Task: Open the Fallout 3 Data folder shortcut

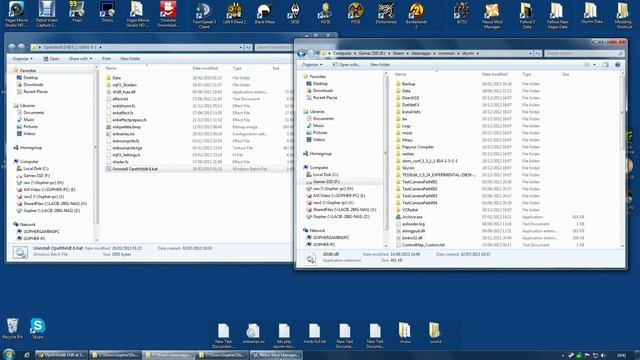Action: [x=527, y=15]
